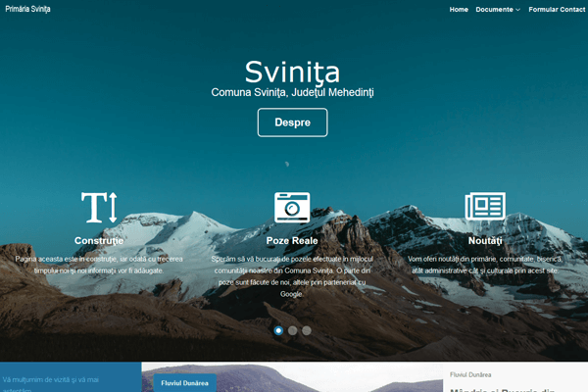Screen dimensions: 588x392
Task: Click the chevron arrow beside Documente
Action: (517, 10)
